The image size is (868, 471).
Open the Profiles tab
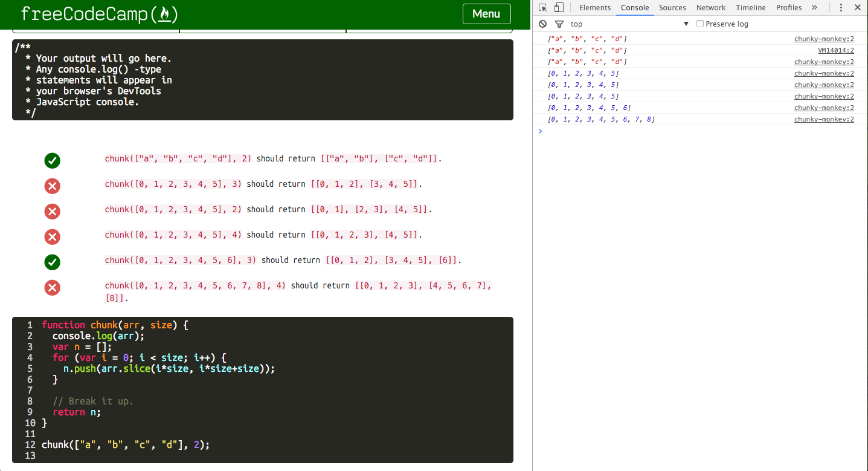789,8
